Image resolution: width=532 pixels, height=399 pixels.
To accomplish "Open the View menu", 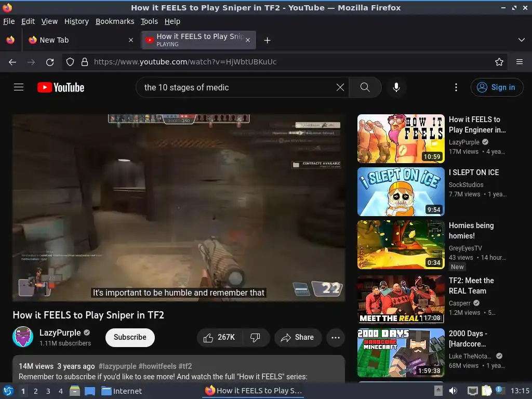I will point(49,21).
